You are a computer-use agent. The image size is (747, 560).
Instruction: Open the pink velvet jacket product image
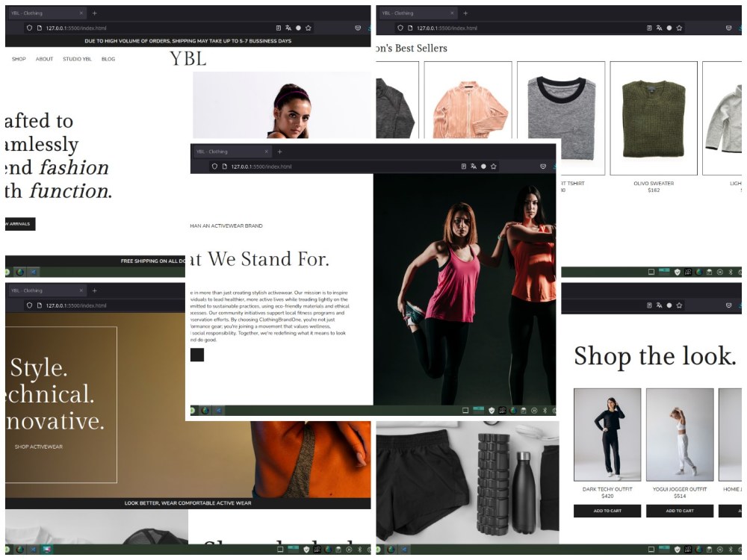click(468, 99)
